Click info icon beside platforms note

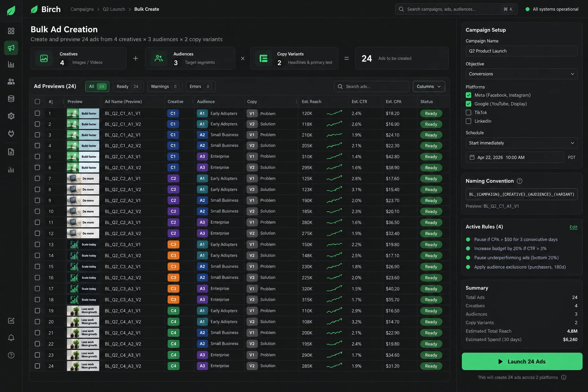[563, 377]
